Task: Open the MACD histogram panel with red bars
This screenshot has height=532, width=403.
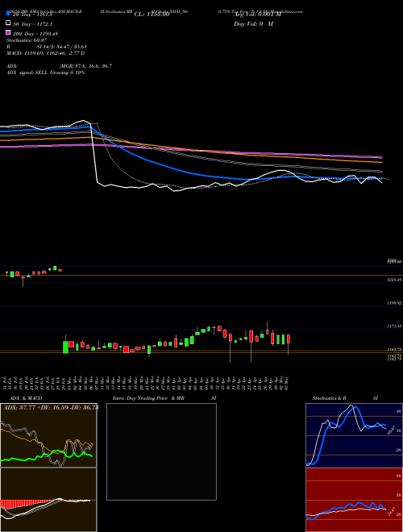Action: [x=48, y=500]
